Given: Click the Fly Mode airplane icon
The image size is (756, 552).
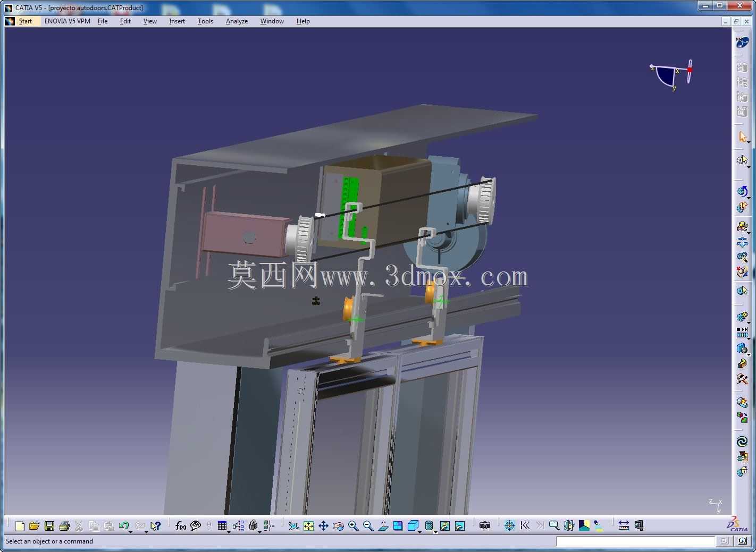Looking at the screenshot, I should (293, 526).
